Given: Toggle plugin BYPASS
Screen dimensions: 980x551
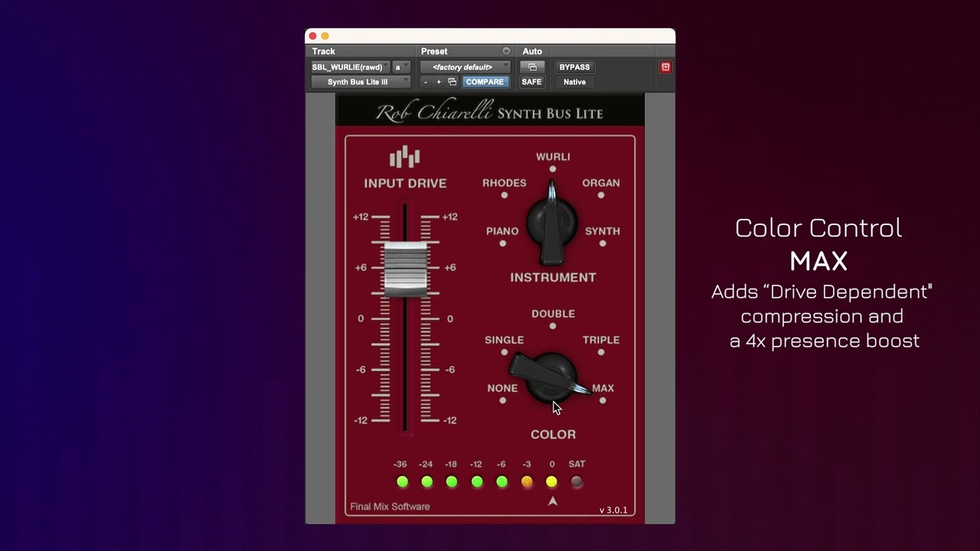Looking at the screenshot, I should (x=574, y=67).
